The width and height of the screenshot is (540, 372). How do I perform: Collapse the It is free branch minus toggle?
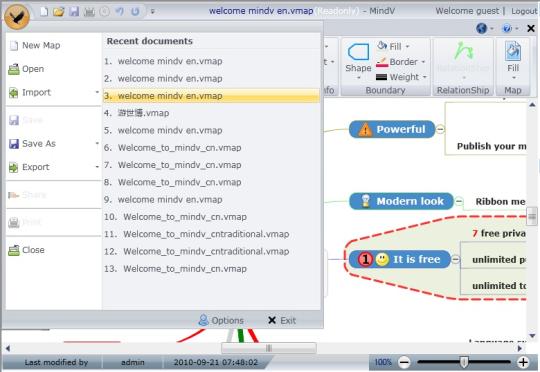[x=455, y=259]
